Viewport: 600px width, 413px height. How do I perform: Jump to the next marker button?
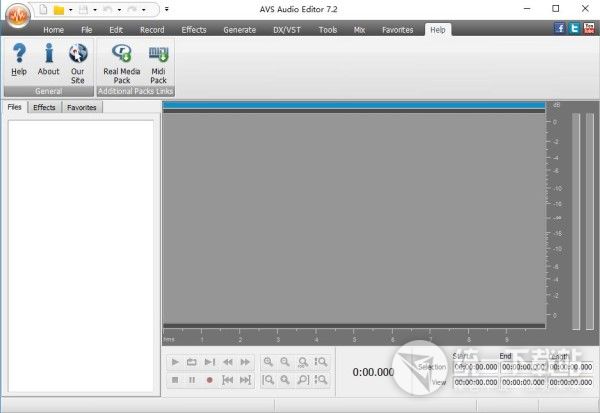(245, 380)
